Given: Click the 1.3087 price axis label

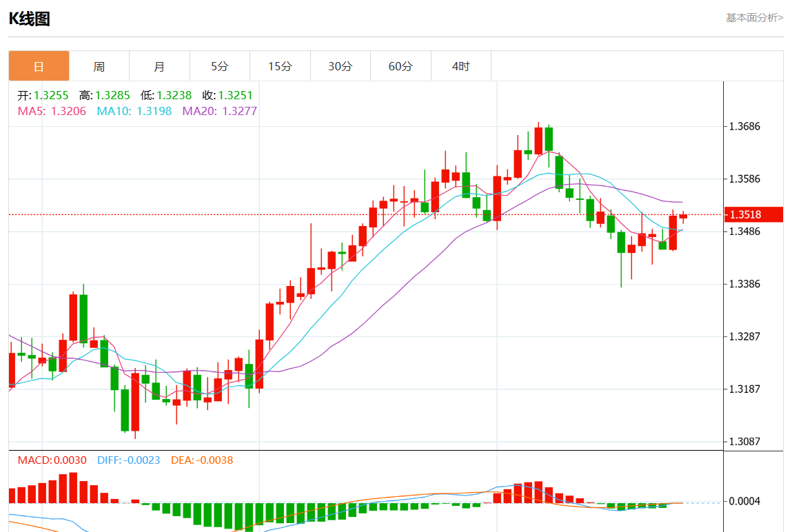Looking at the screenshot, I should tap(744, 442).
